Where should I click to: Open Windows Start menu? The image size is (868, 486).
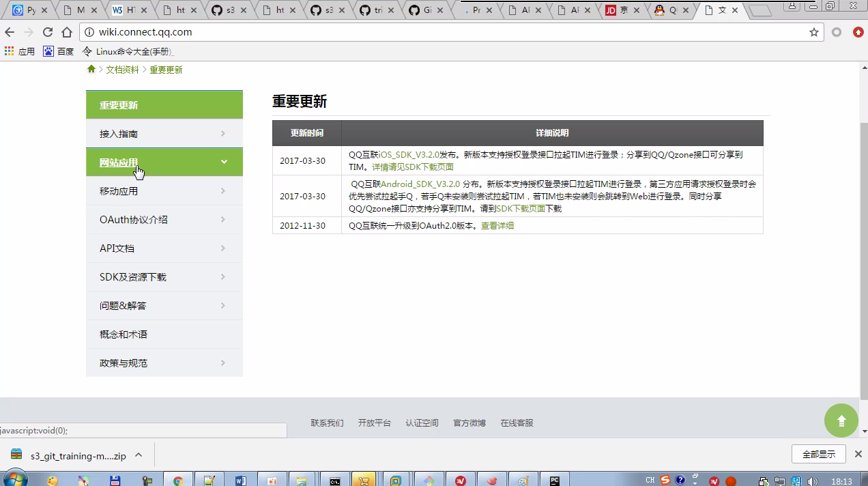pos(14,478)
